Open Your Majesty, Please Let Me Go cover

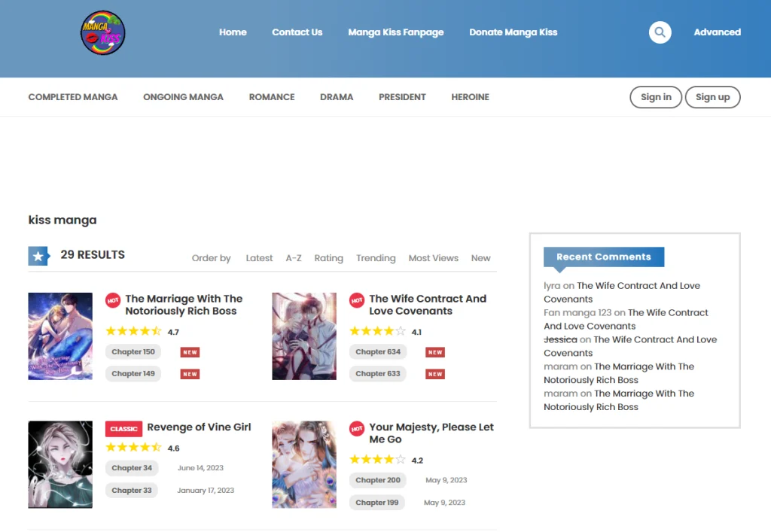coord(304,465)
